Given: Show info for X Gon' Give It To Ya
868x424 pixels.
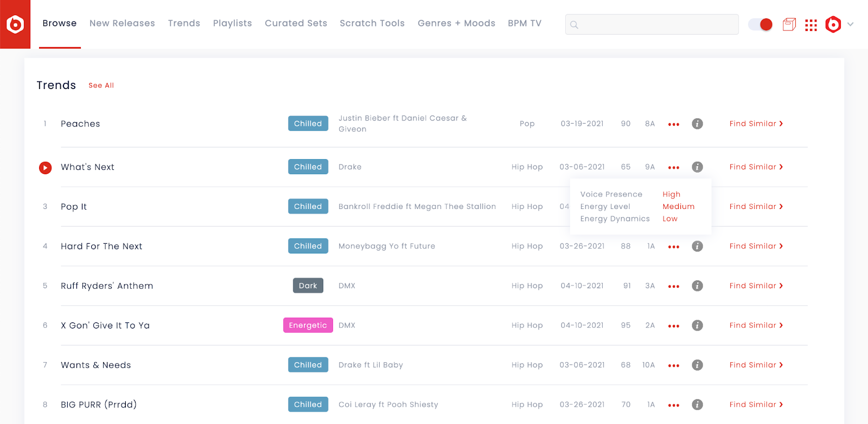Looking at the screenshot, I should tap(698, 326).
